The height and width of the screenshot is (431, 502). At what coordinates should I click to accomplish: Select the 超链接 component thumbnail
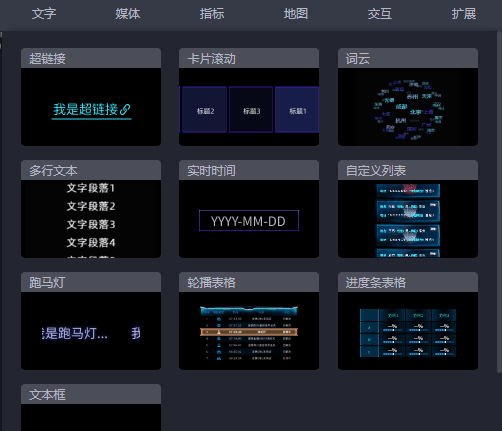pyautogui.click(x=91, y=97)
